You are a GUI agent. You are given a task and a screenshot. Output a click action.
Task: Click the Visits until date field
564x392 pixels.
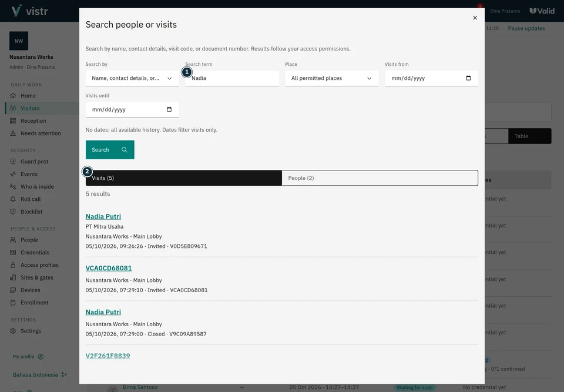pos(132,109)
